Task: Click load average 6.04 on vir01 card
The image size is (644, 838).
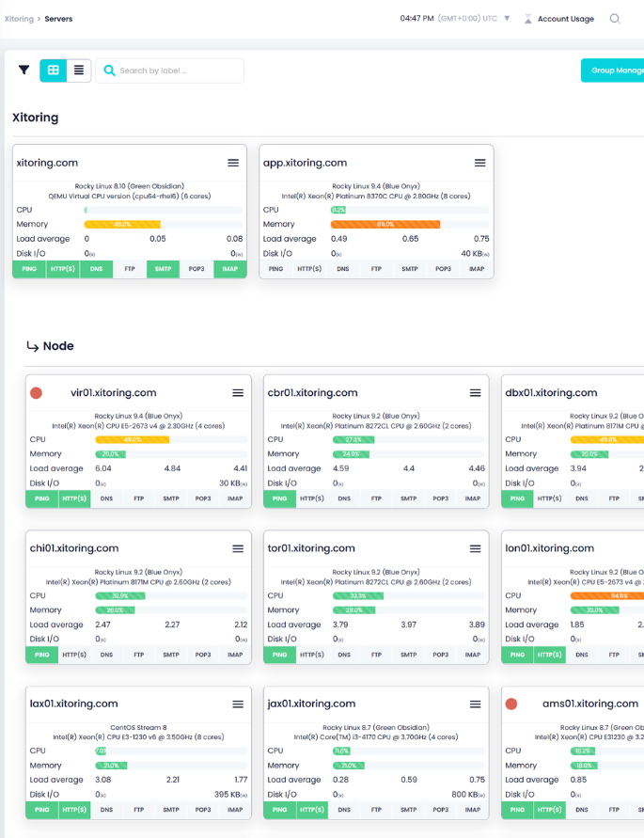Action: (103, 468)
